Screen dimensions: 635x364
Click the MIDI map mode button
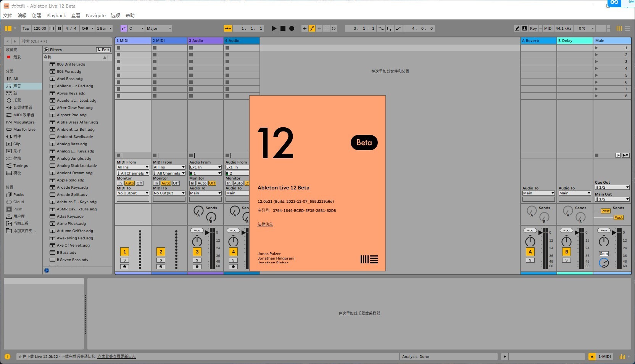coord(548,28)
